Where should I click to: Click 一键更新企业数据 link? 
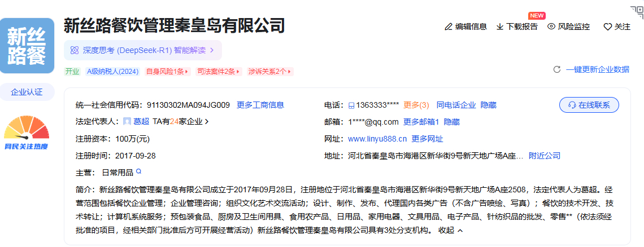(x=598, y=69)
